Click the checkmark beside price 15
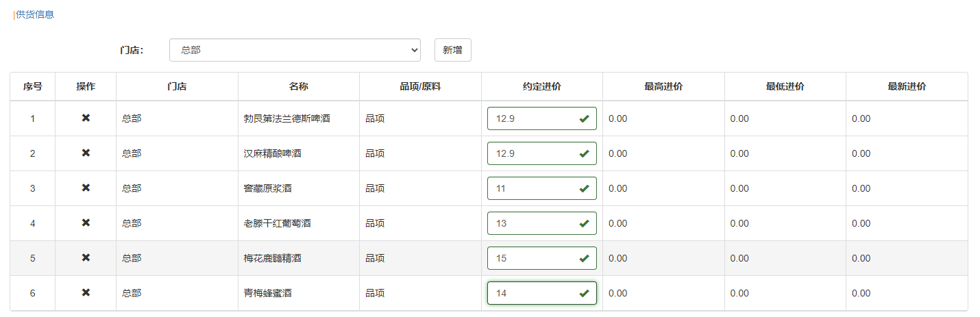980x317 pixels. [x=584, y=259]
